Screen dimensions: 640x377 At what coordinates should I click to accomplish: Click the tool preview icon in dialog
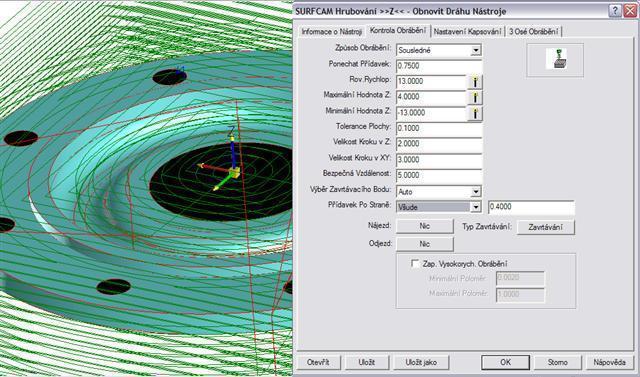click(x=556, y=59)
